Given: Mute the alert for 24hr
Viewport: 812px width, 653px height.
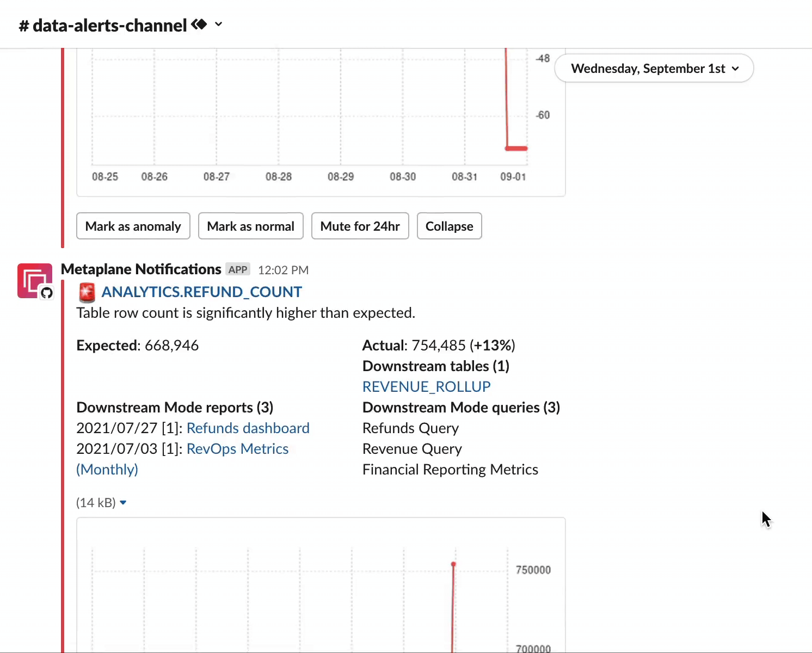Looking at the screenshot, I should (360, 226).
